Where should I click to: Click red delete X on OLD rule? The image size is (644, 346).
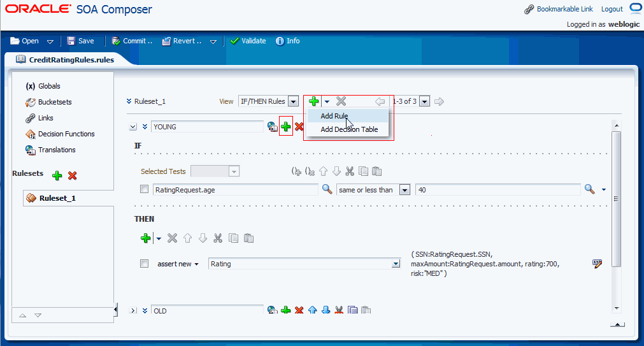coord(299,310)
